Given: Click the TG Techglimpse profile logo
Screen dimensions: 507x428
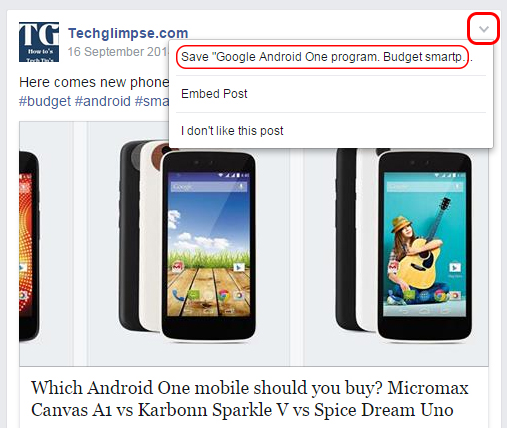Looking at the screenshot, I should 39,42.
